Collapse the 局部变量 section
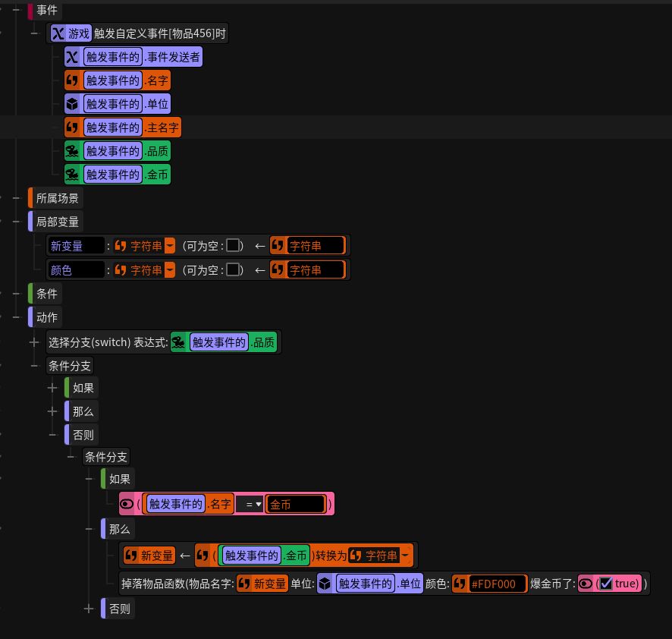This screenshot has height=639, width=672. [x=16, y=222]
